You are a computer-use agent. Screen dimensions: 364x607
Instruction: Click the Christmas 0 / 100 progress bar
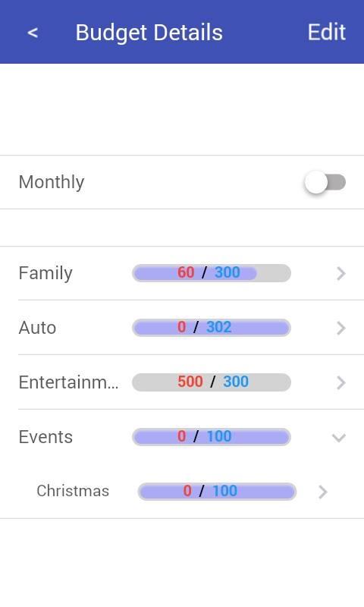coord(217,491)
